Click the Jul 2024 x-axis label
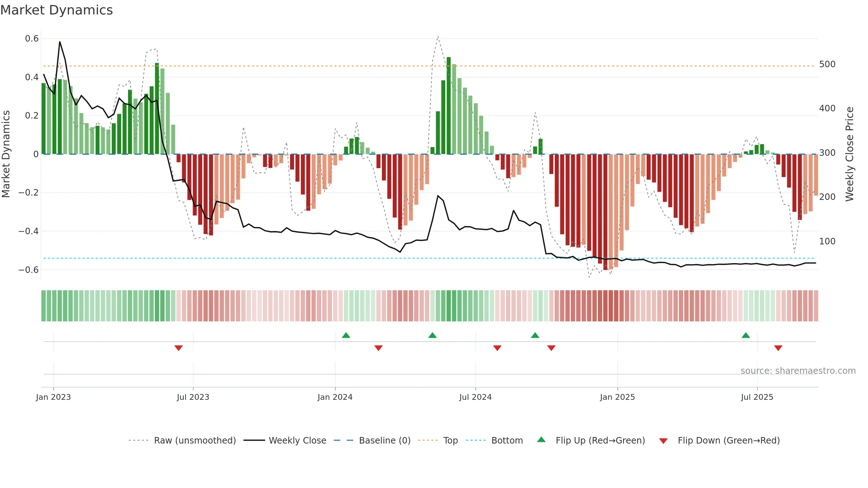The height and width of the screenshot is (488, 868). click(x=476, y=397)
